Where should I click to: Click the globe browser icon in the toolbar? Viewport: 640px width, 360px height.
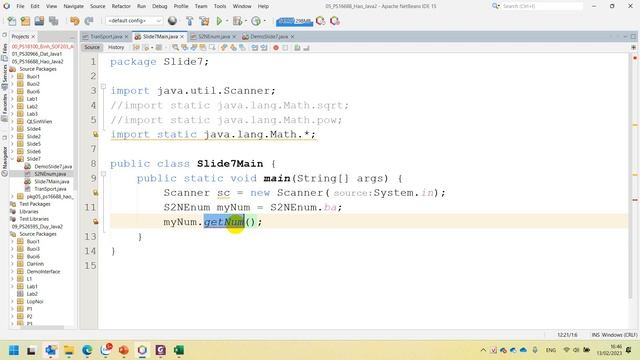(172, 21)
